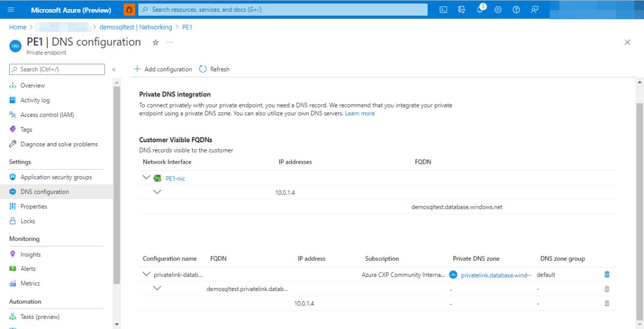Open Activity log
Viewport: 644px width, 329px height.
pyautogui.click(x=35, y=100)
